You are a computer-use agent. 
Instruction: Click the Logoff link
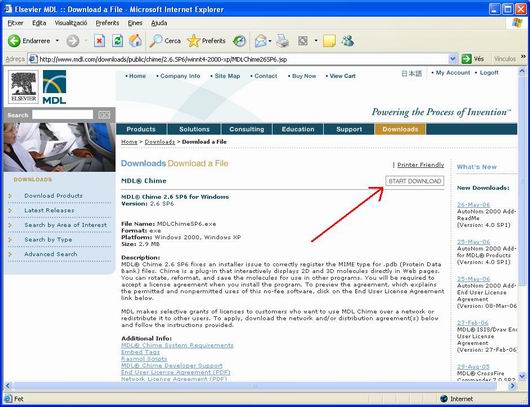coord(489,73)
